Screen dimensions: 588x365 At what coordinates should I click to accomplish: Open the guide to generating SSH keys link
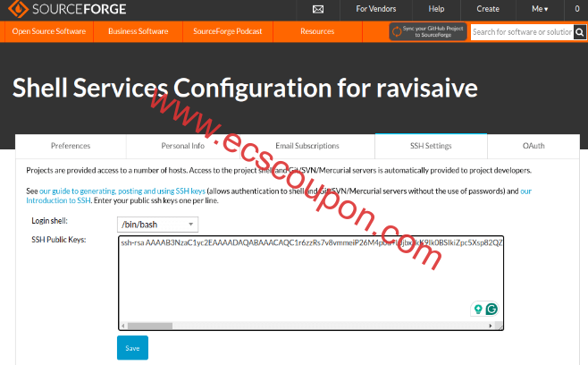122,191
